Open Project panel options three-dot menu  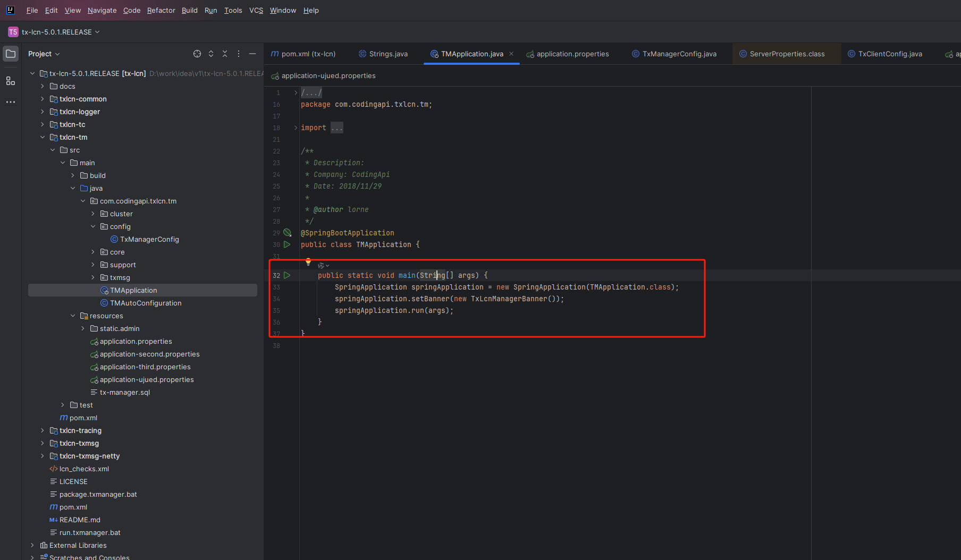click(x=239, y=54)
